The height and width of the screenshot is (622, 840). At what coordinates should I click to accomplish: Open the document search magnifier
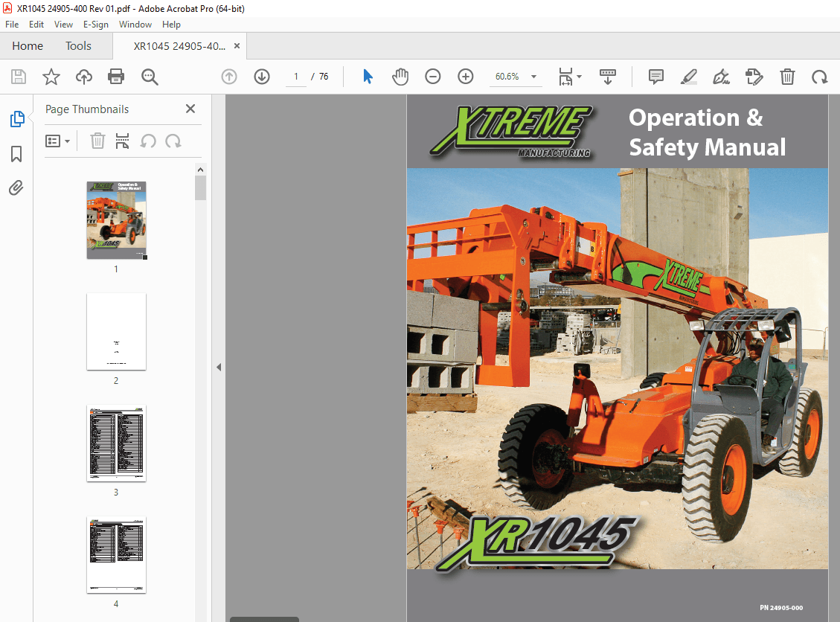click(x=149, y=77)
